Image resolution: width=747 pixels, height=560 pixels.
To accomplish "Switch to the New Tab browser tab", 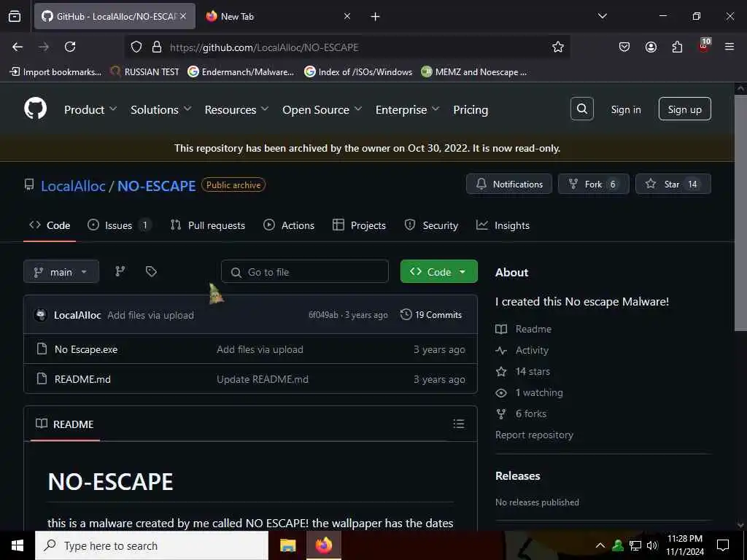I will point(279,16).
